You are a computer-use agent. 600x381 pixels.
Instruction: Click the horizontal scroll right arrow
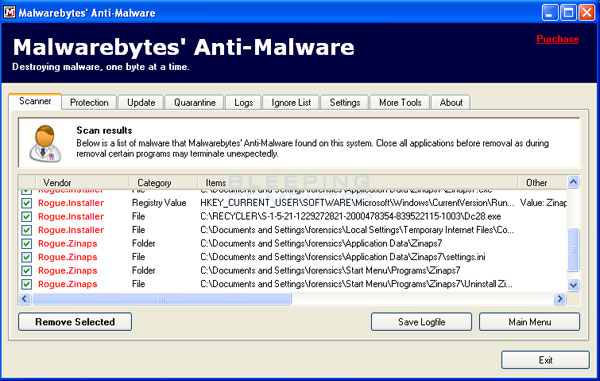[560, 299]
